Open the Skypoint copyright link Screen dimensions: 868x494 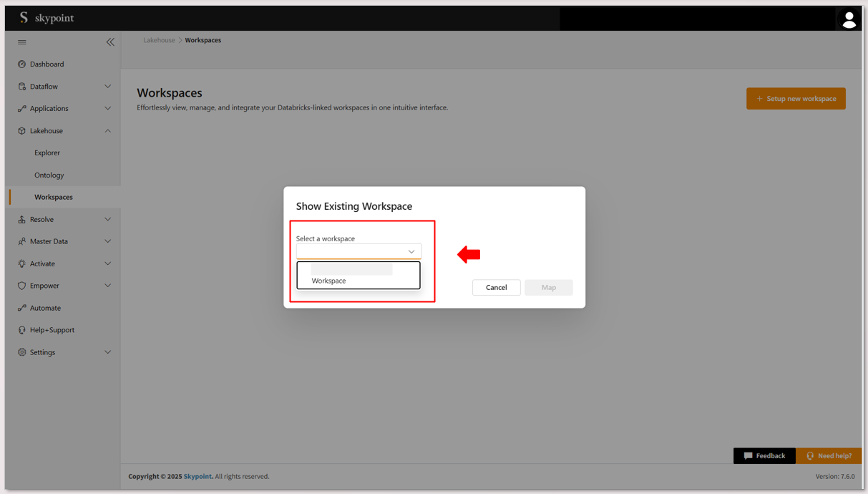(x=198, y=477)
